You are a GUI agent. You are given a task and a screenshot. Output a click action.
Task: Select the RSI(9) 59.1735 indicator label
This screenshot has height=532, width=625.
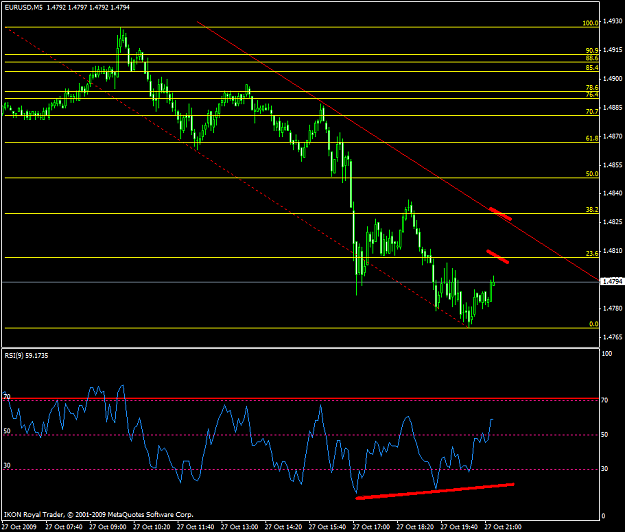26,355
